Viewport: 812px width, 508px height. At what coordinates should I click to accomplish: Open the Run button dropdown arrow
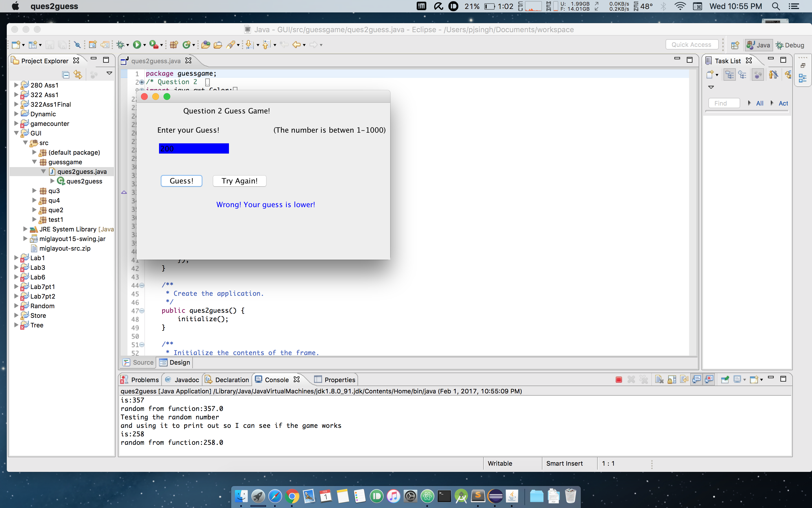145,45
